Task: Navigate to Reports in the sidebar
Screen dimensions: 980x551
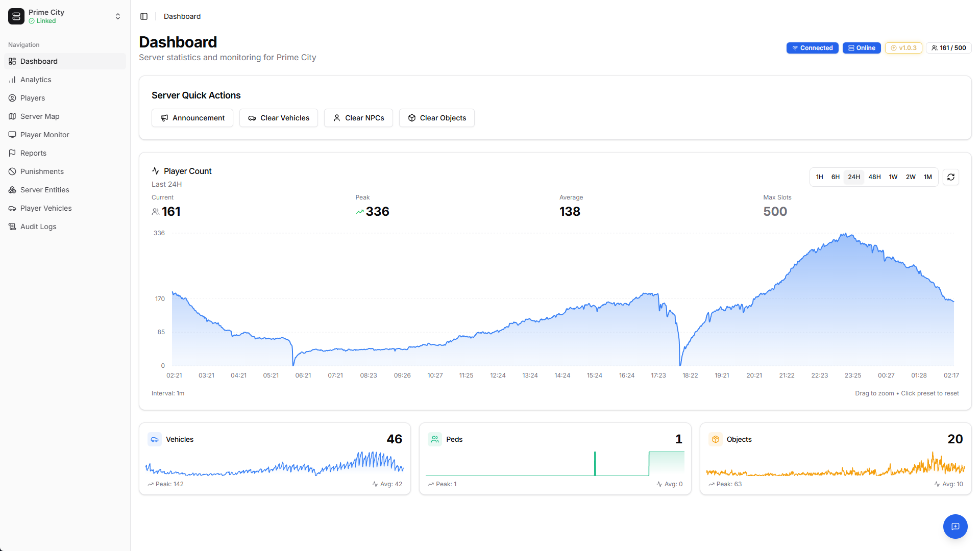Action: [34, 153]
